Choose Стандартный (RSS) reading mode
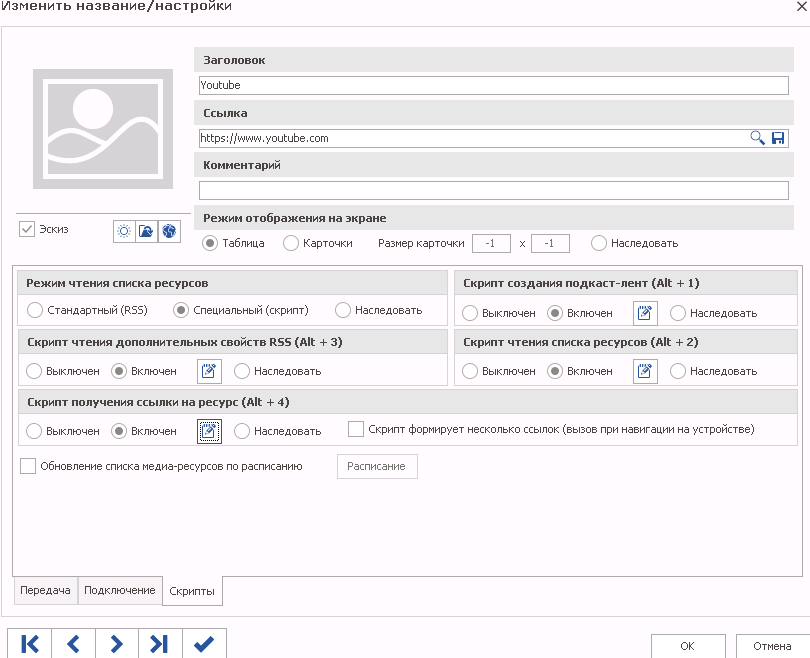Viewport: 810px width, 658px height. (35, 311)
